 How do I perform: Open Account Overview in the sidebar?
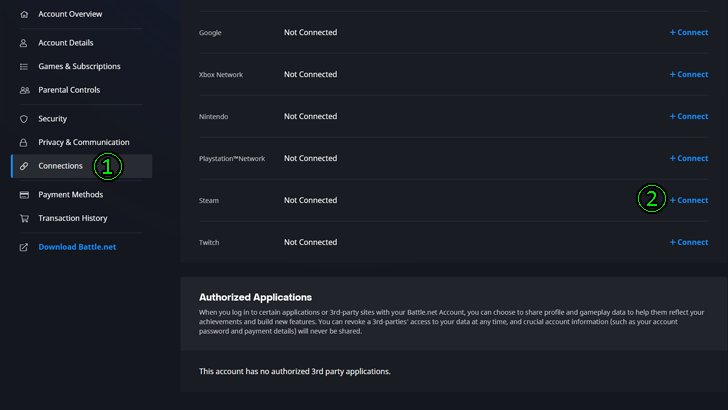(70, 14)
